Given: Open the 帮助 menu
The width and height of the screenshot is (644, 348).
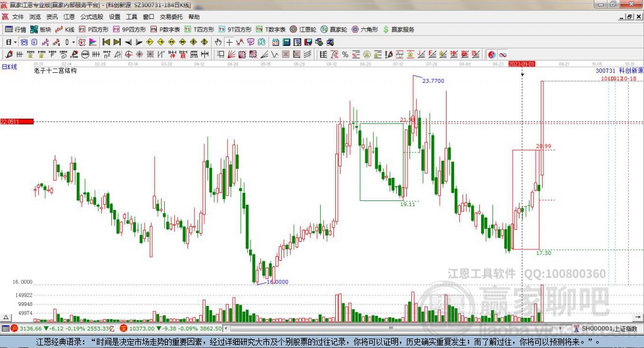Looking at the screenshot, I should (194, 17).
